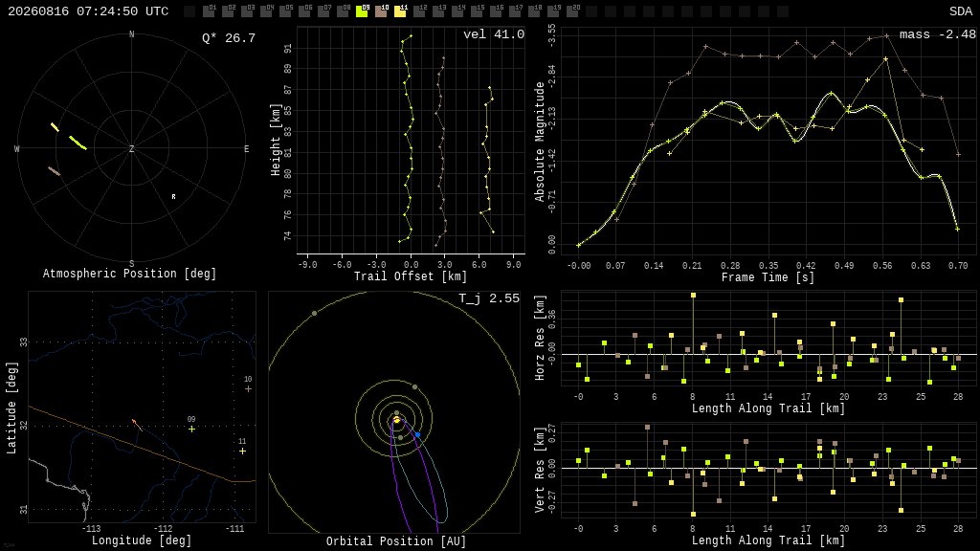
Task: Click the Atmospheric Position [deg] title
Action: coord(129,274)
